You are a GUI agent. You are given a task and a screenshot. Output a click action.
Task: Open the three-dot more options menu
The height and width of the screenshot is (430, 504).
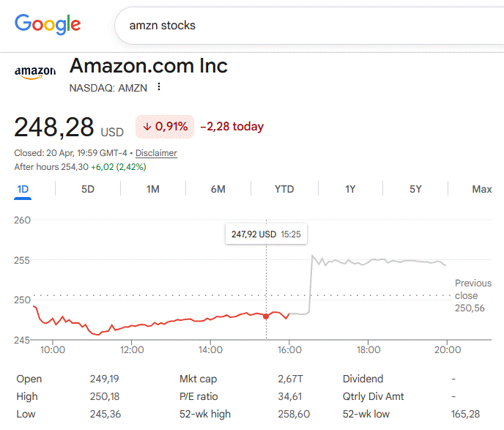(158, 88)
